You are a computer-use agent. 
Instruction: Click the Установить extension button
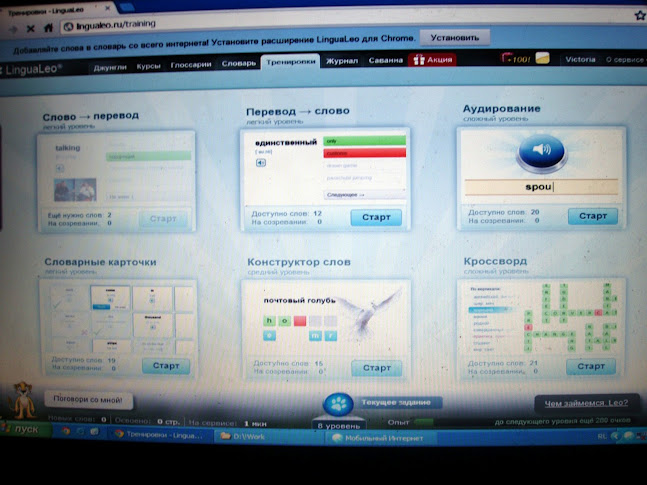click(x=455, y=38)
